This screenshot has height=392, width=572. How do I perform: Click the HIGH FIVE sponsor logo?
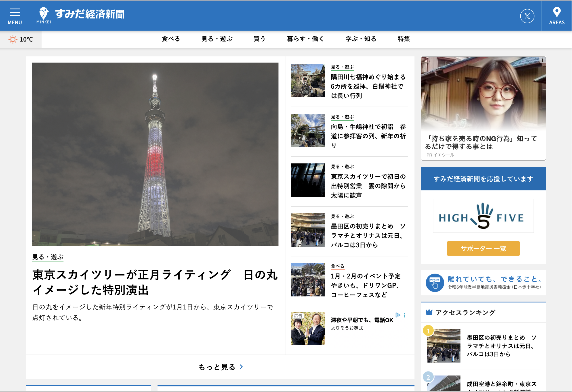[483, 216]
